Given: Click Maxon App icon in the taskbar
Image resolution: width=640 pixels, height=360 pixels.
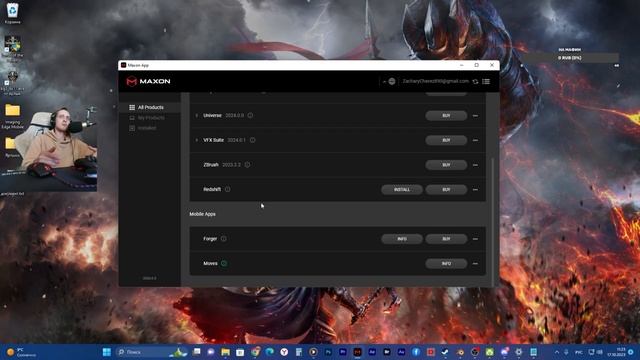Looking at the screenshot, I should pyautogui.click(x=358, y=352).
